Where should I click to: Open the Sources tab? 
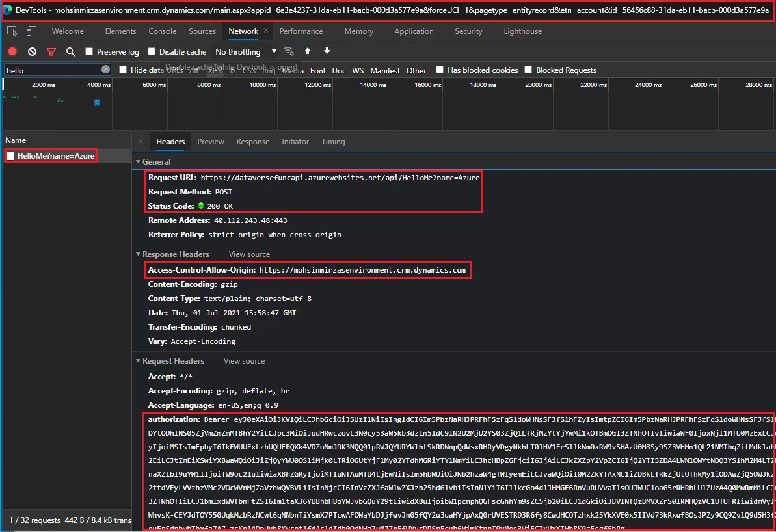(202, 31)
